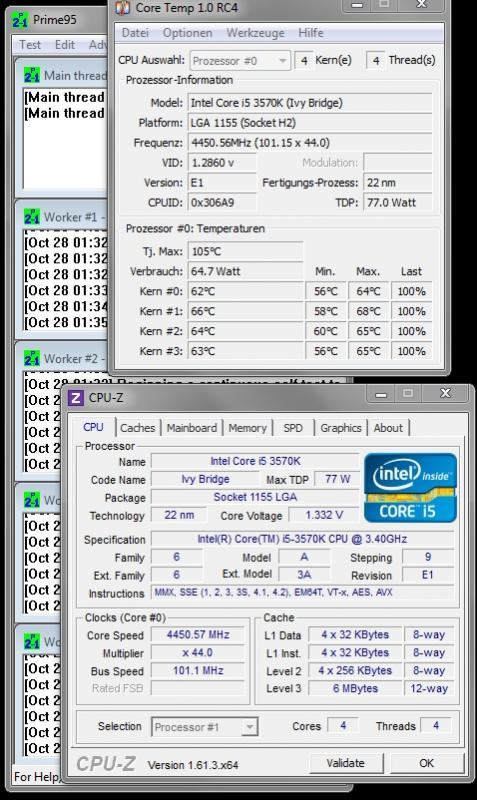Click the Level 3 cache value 6 MBytes
This screenshot has width=477, height=800.
coord(355,688)
